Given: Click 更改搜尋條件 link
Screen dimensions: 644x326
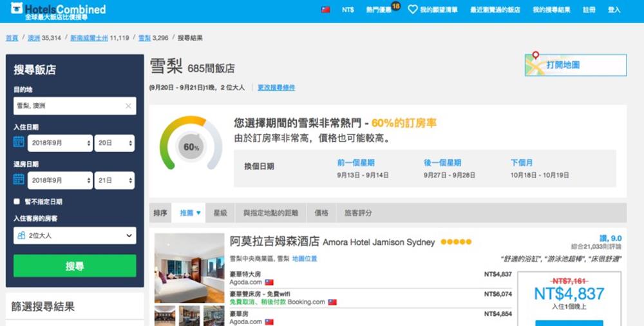Looking at the screenshot, I should point(276,88).
